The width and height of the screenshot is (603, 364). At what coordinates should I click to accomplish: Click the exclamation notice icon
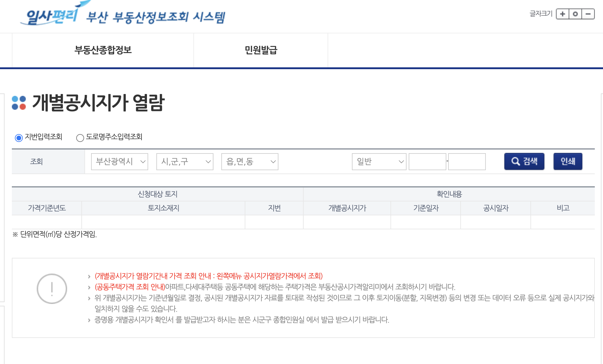pyautogui.click(x=52, y=289)
